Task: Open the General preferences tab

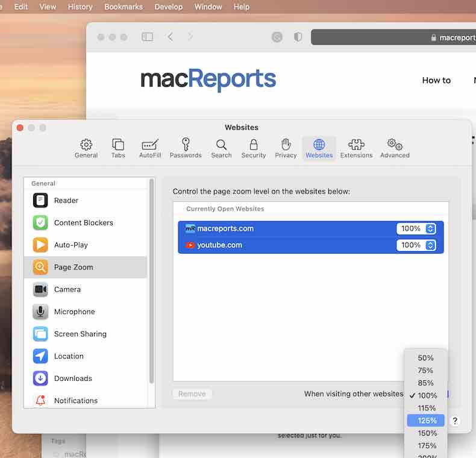Action: 86,148
